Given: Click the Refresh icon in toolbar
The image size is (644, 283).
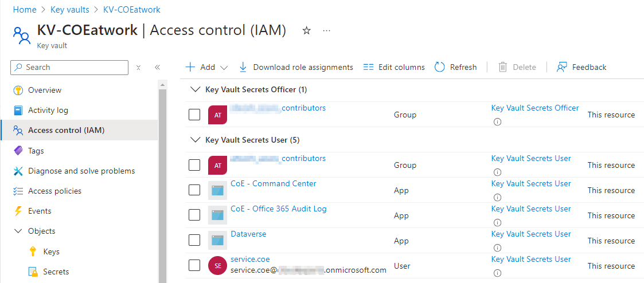Looking at the screenshot, I should tap(440, 67).
